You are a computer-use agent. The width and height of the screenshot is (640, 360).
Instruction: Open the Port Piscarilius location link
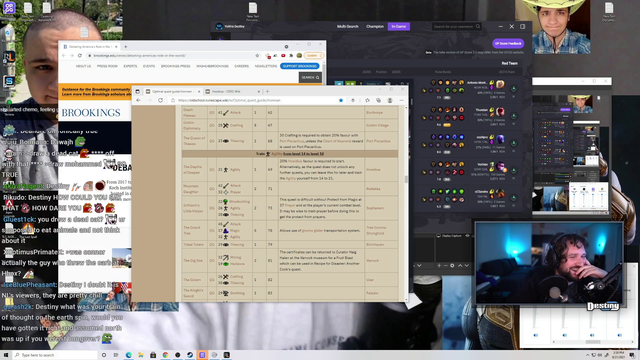point(378,141)
